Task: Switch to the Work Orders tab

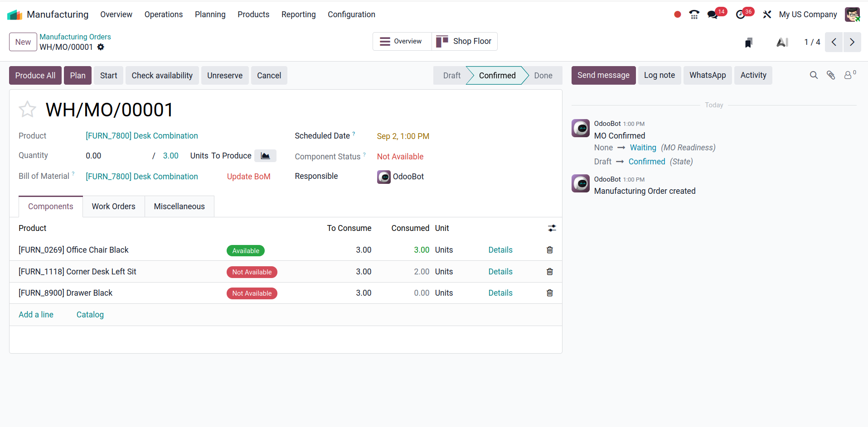Action: click(113, 206)
